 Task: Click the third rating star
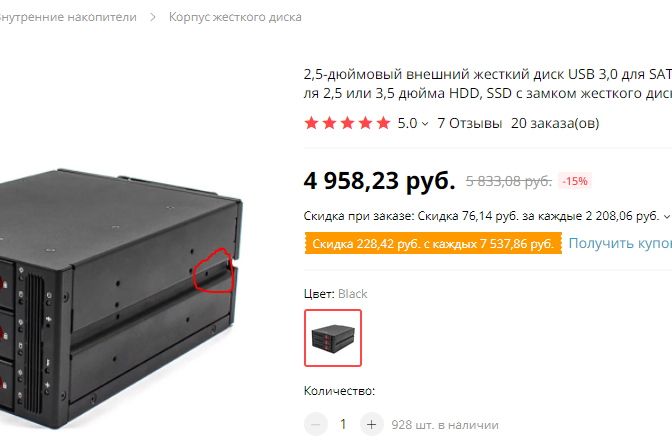[347, 123]
